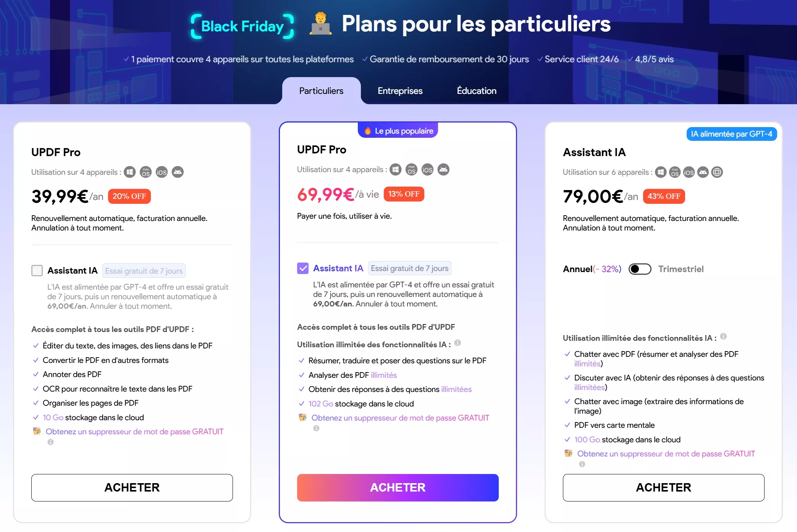Open the Éducation tab
The image size is (797, 532).
pyautogui.click(x=477, y=91)
